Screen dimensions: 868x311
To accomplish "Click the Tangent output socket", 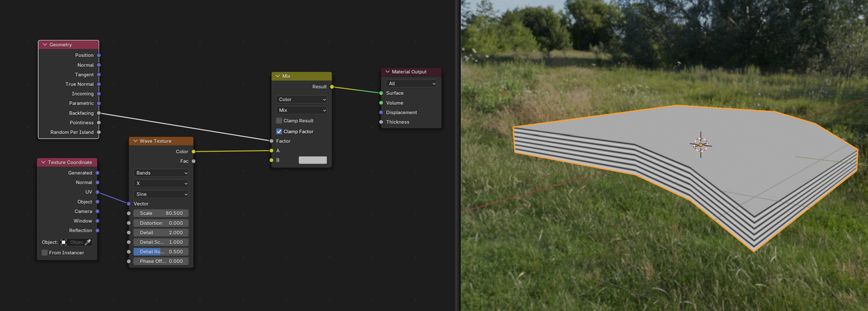I will [x=99, y=75].
